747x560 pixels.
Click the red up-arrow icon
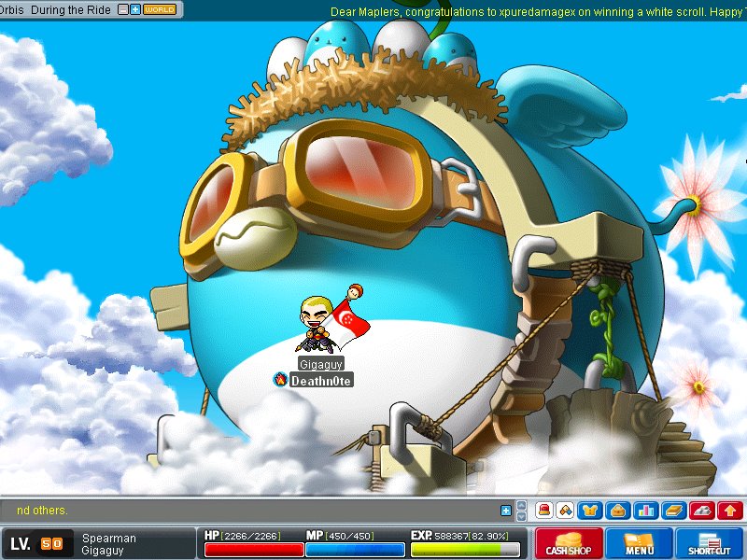730,511
